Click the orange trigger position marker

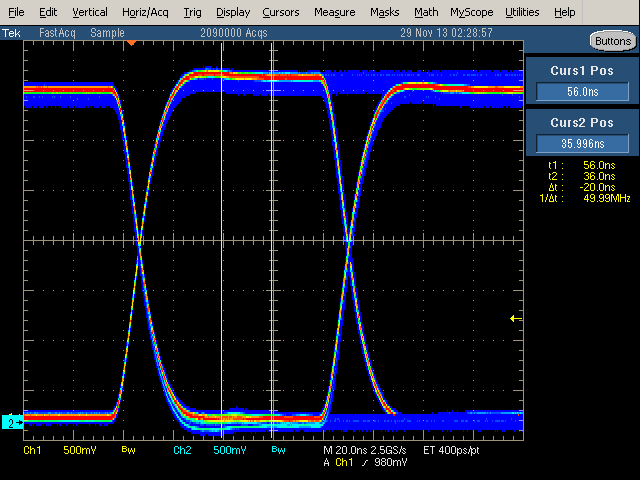(x=131, y=42)
